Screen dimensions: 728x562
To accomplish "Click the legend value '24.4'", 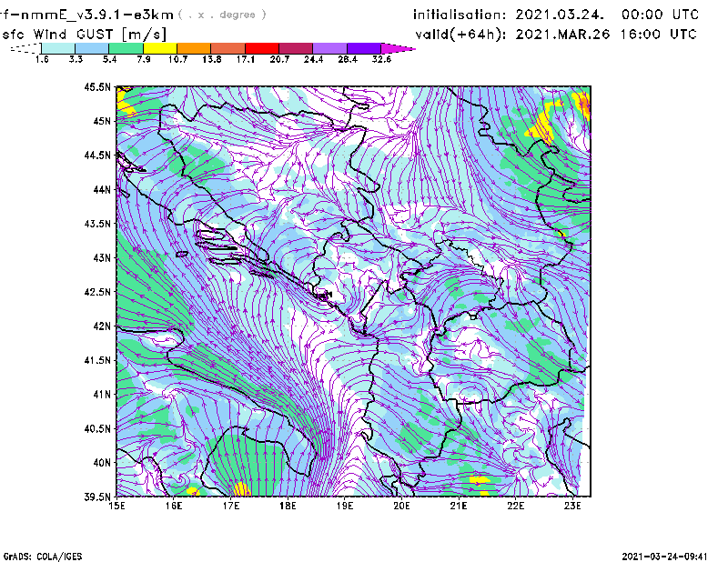I will [x=313, y=59].
